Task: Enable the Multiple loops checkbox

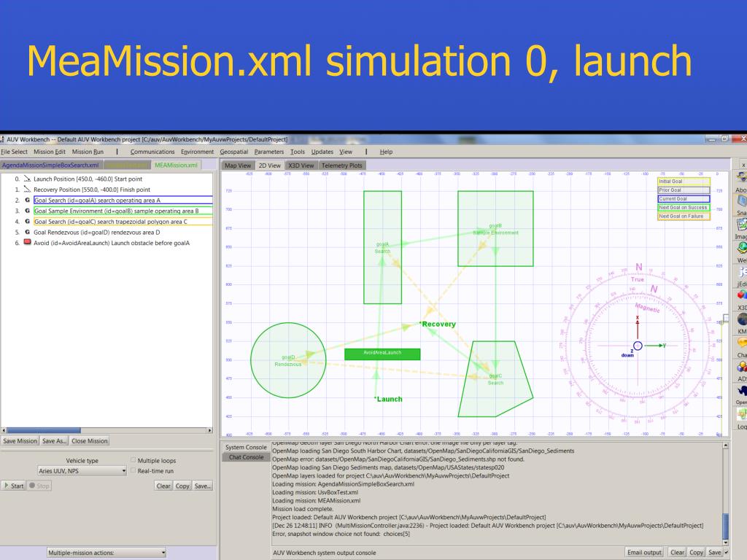Action: pyautogui.click(x=133, y=460)
